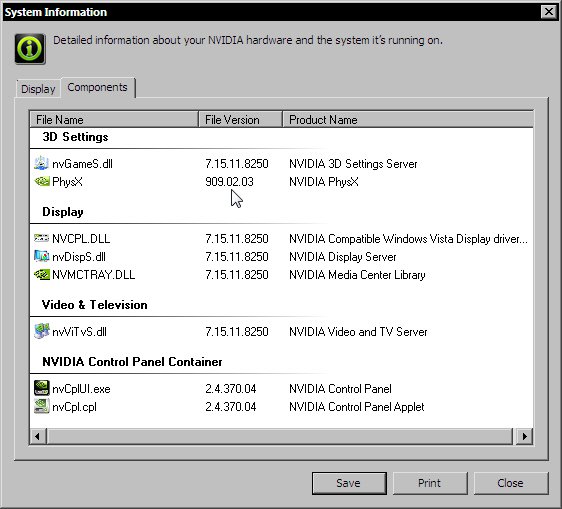Click nvViTvS.dll version 7.15.11.8250
This screenshot has width=562, height=509.
tap(237, 332)
